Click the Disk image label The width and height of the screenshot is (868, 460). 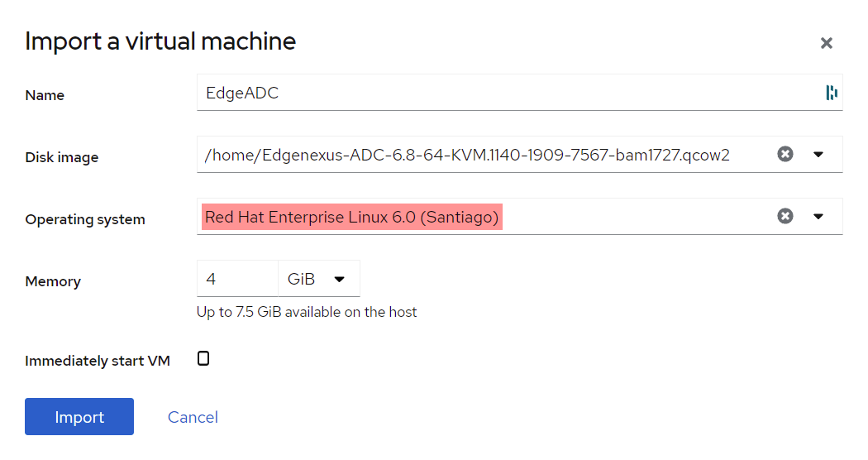tap(62, 157)
